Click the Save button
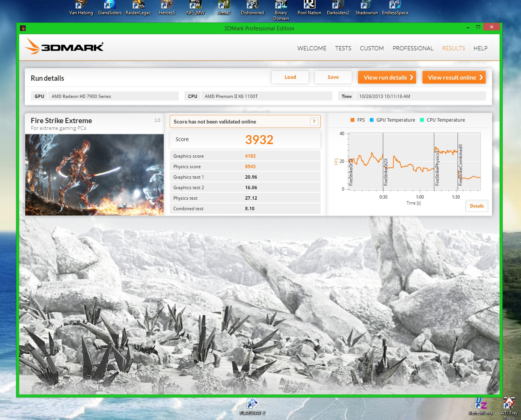521x420 pixels. coord(333,77)
